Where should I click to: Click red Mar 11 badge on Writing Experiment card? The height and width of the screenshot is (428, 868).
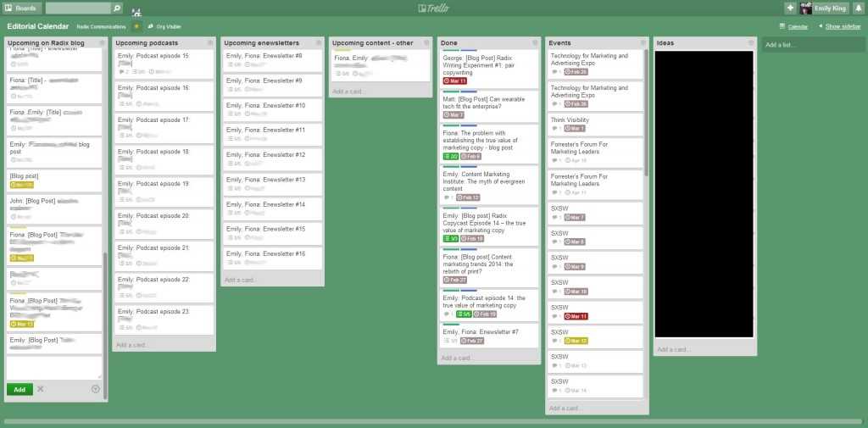[455, 81]
